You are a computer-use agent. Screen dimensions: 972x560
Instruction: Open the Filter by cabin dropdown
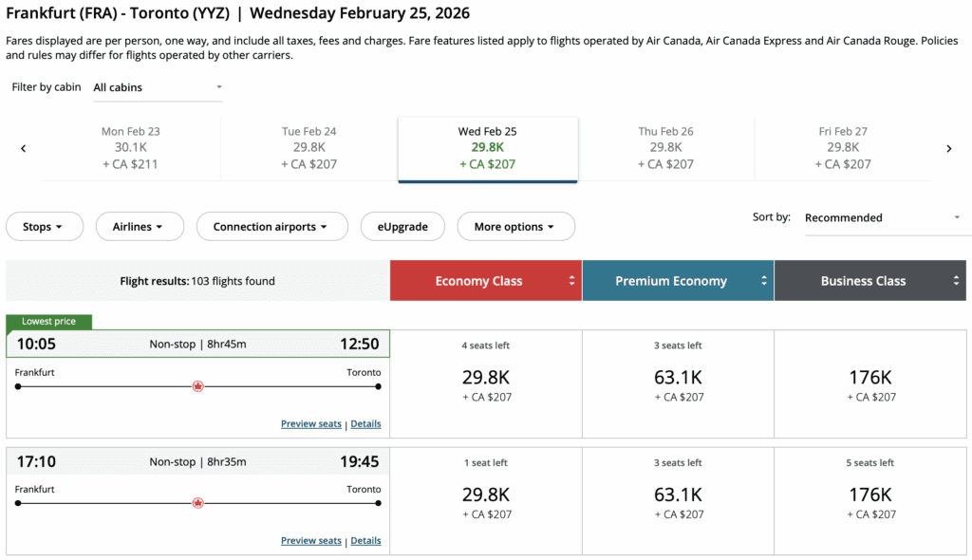[x=157, y=87]
